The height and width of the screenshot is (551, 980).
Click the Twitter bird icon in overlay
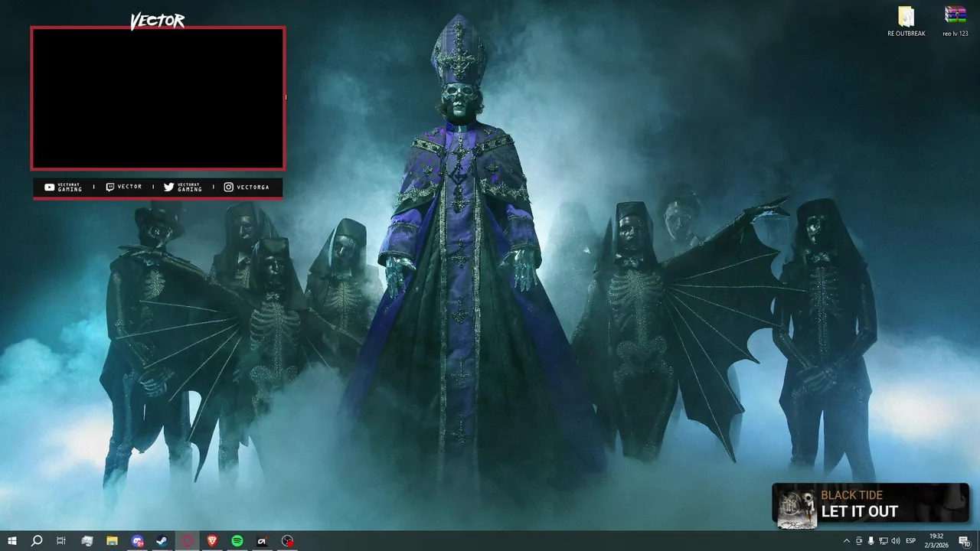[x=169, y=187]
